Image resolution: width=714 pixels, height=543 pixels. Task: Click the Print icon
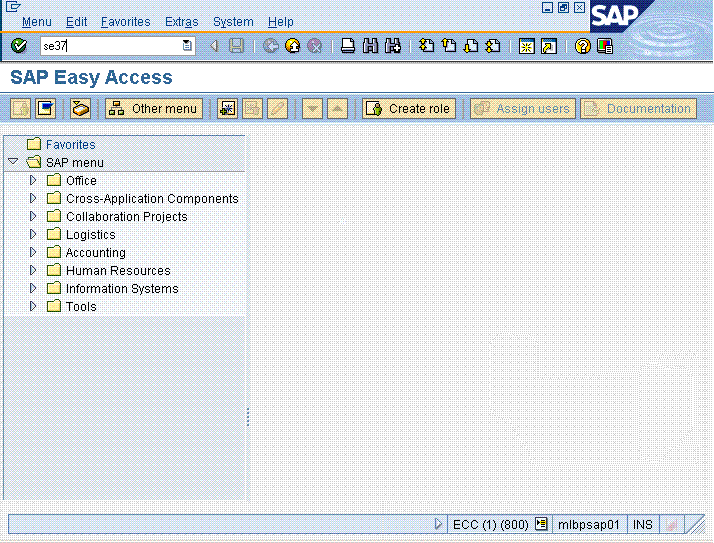click(348, 46)
